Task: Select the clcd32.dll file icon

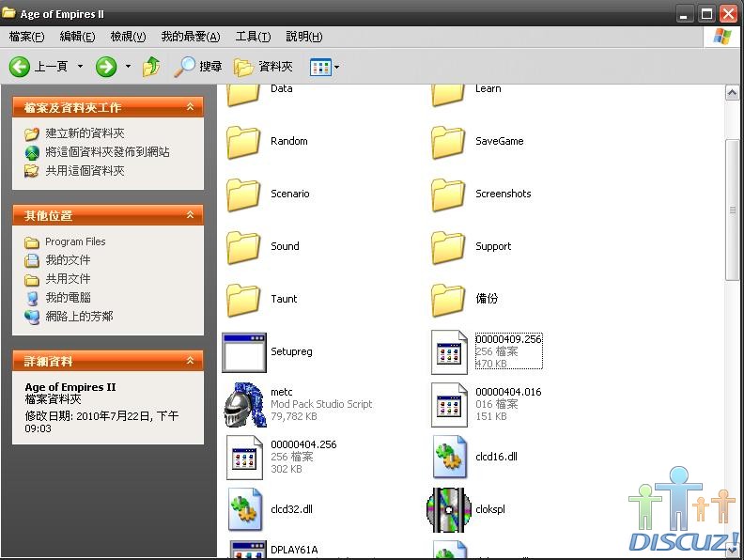Action: pyautogui.click(x=245, y=509)
